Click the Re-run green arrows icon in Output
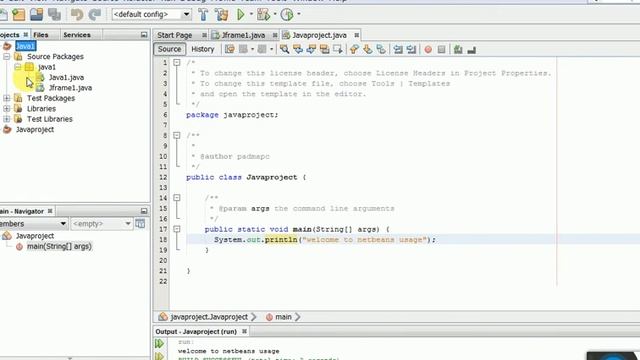This screenshot has width=640, height=360. click(x=159, y=344)
